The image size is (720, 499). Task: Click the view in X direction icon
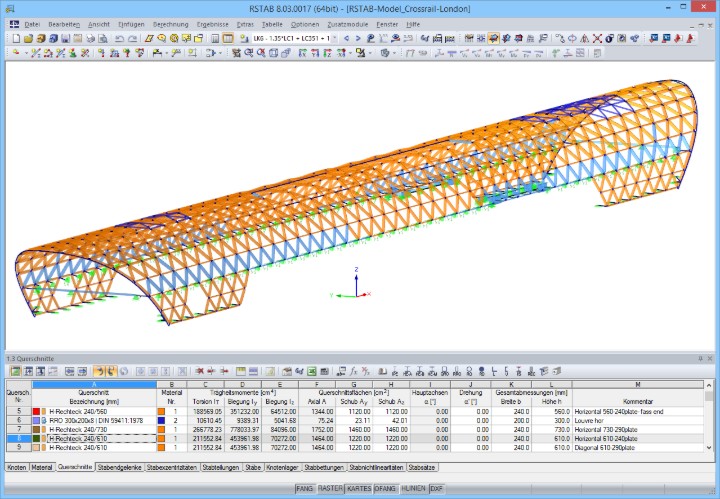point(302,53)
